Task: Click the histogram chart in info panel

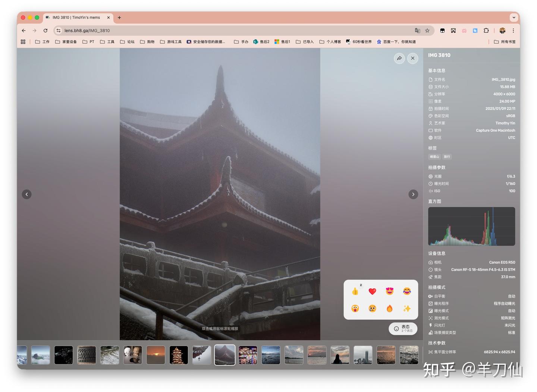Action: point(471,227)
